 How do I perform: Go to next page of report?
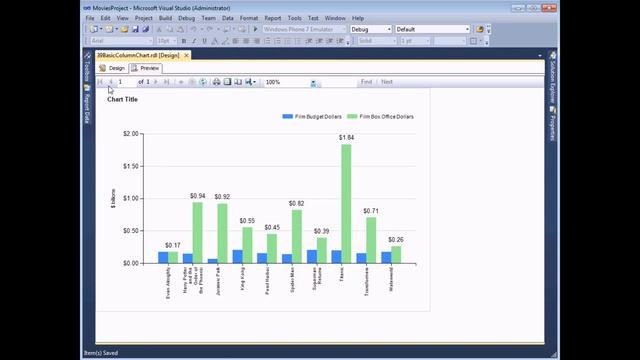[156, 82]
